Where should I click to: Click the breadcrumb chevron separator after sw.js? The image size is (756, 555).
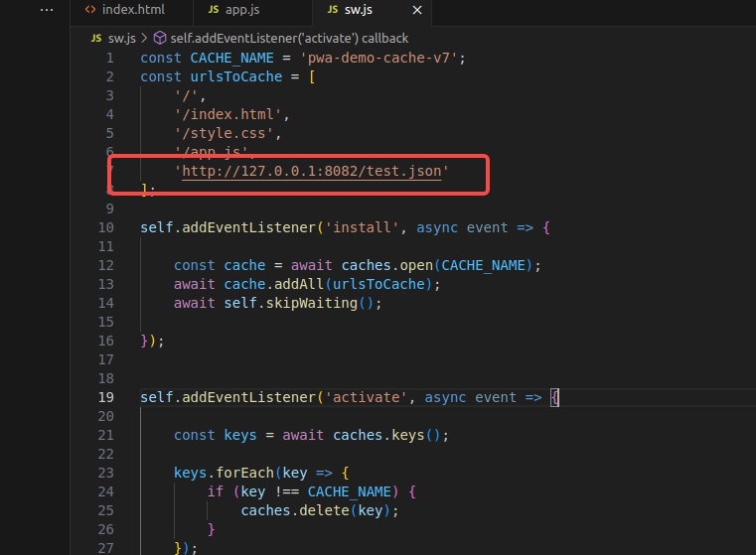(x=143, y=38)
